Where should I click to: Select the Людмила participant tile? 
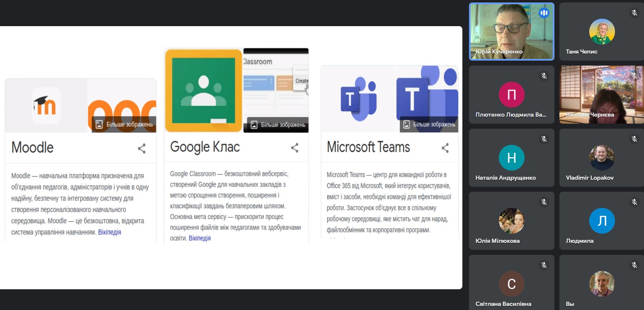coord(601,220)
